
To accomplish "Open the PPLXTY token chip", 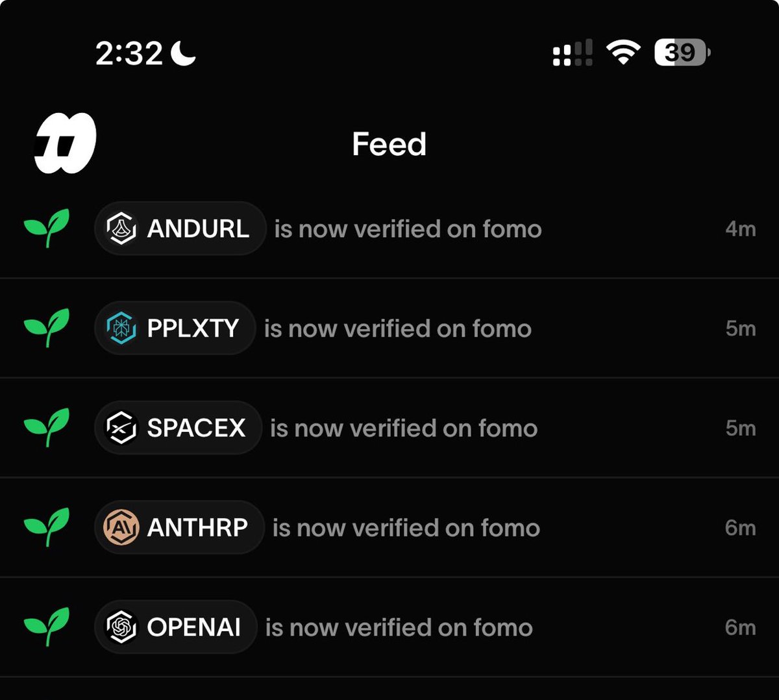I will 175,329.
